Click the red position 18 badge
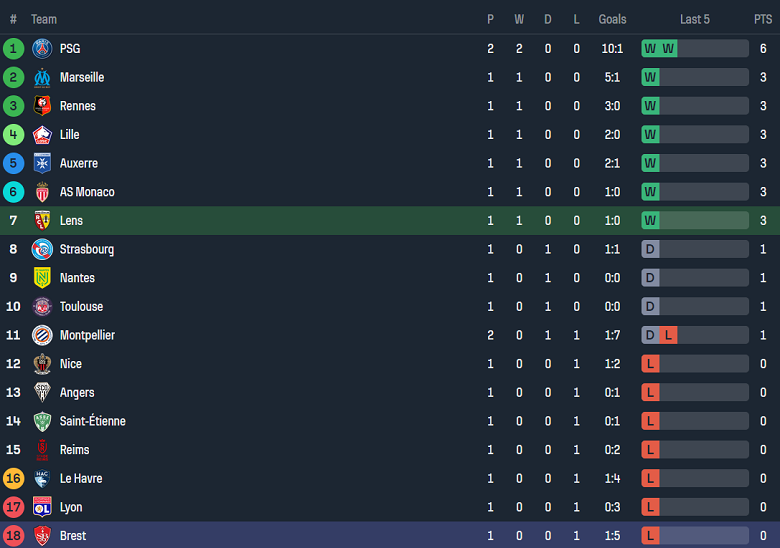Viewport: 780px width, 548px height. pyautogui.click(x=13, y=536)
